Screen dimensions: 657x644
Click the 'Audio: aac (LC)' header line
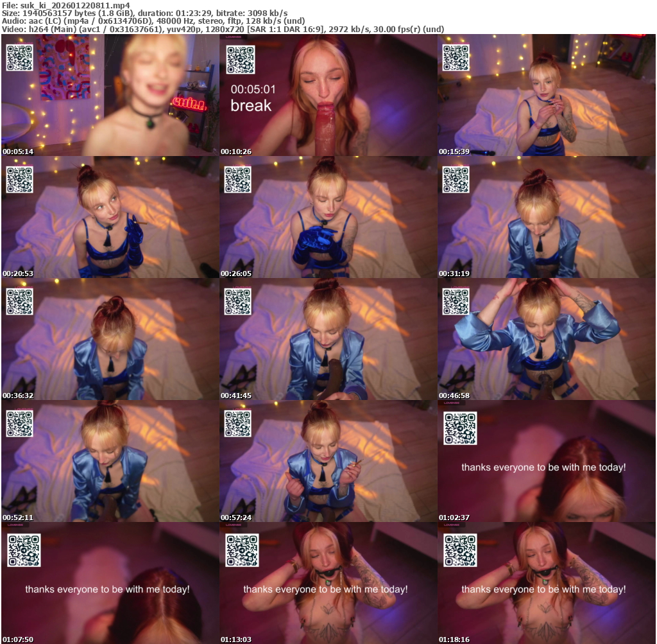(x=153, y=21)
